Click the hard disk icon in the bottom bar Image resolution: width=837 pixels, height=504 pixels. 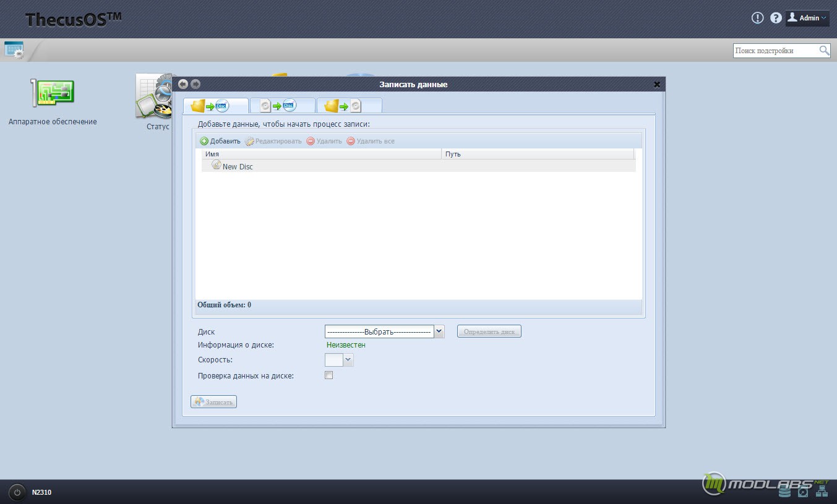(x=803, y=492)
